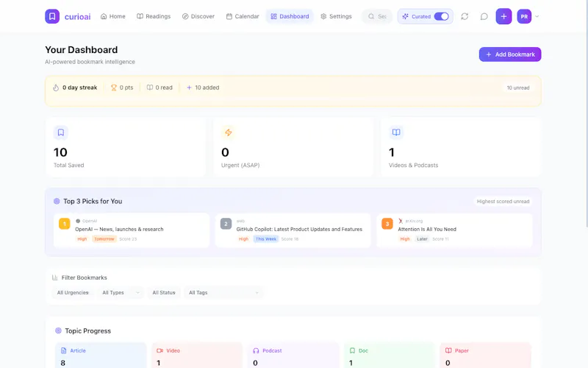Open the Attention Is All You Need pick
The height and width of the screenshot is (368, 588).
tap(454, 230)
